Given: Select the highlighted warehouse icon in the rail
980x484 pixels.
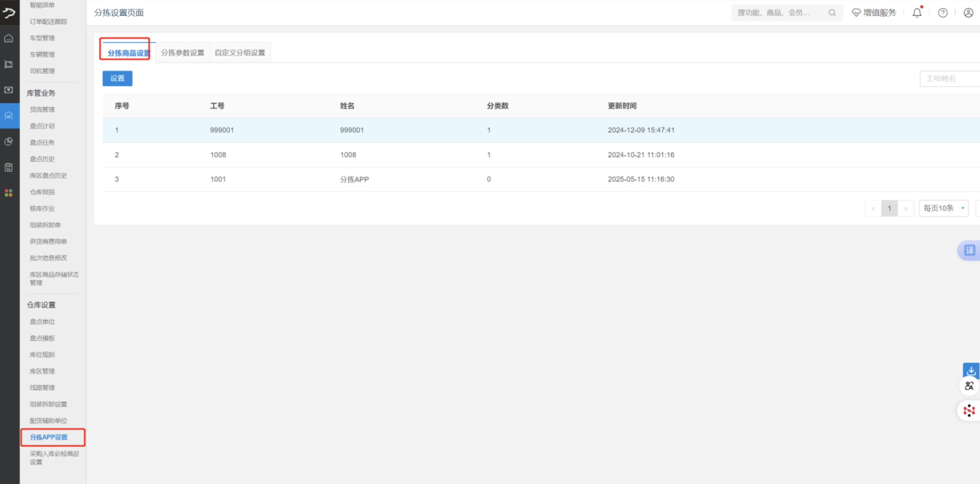Looking at the screenshot, I should point(9,116).
